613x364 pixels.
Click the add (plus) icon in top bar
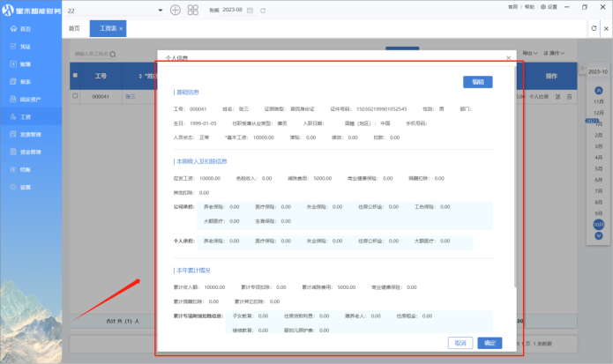click(x=175, y=10)
